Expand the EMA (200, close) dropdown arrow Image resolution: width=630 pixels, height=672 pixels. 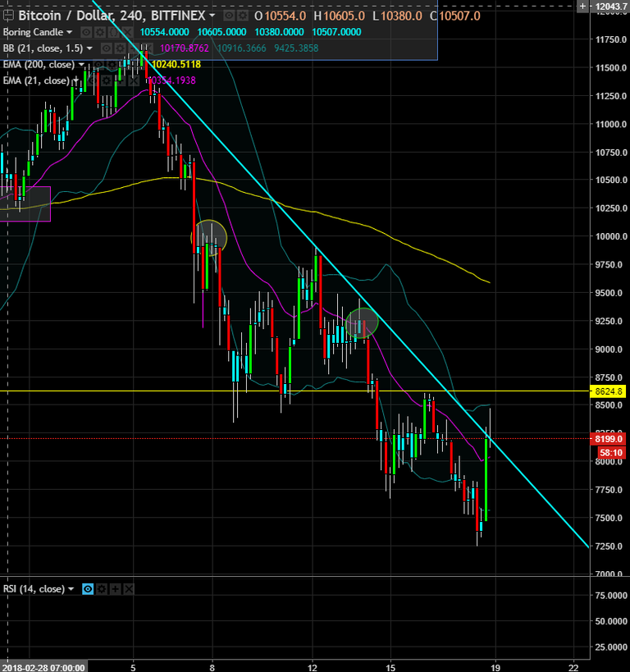click(x=81, y=65)
